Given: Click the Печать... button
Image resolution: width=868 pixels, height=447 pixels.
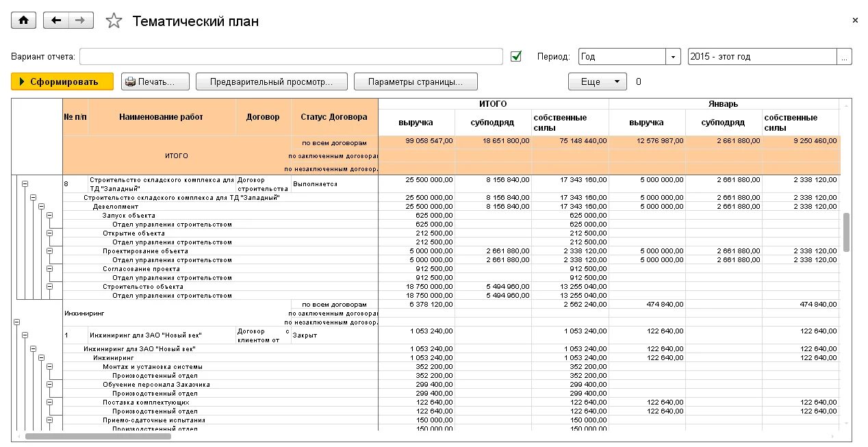Looking at the screenshot, I should [155, 81].
